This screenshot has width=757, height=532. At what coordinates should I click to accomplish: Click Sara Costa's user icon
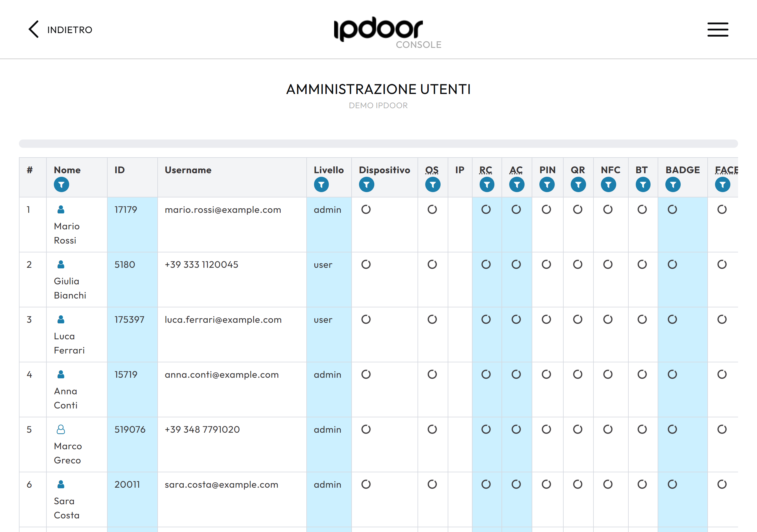[x=61, y=484]
